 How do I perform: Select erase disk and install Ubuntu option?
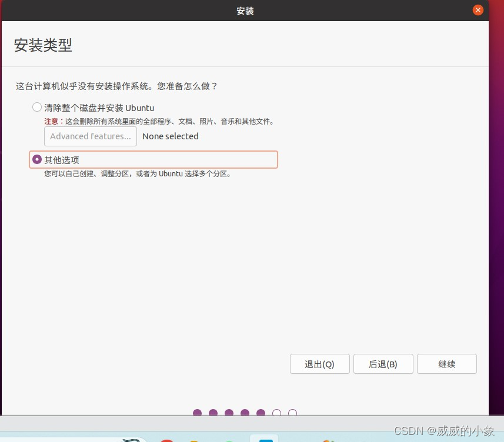point(37,108)
